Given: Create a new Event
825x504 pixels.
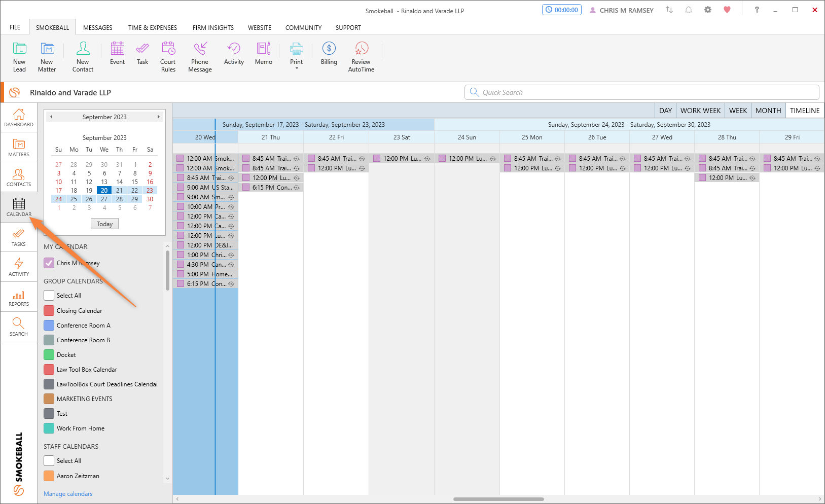Looking at the screenshot, I should click(x=117, y=54).
